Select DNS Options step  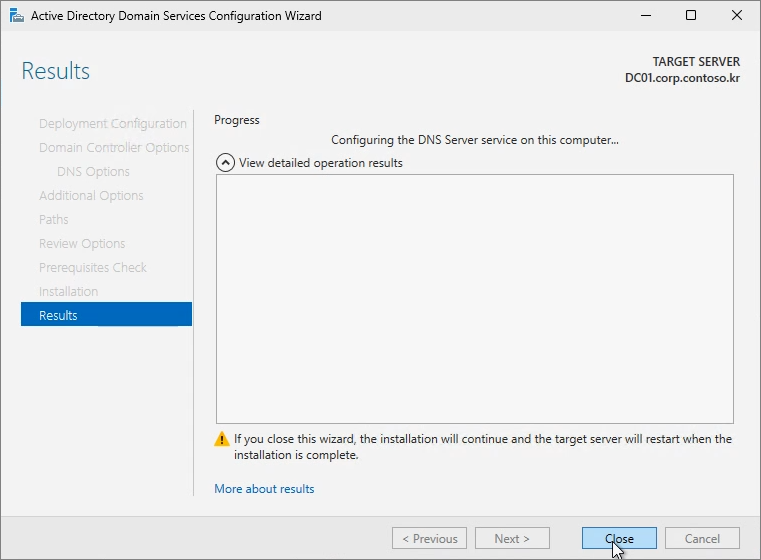pos(93,171)
